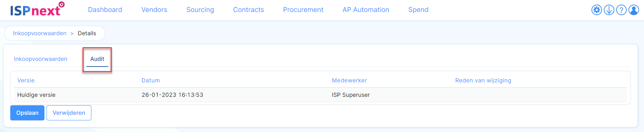This screenshot has height=132, width=644.
Task: Open the Procurement menu
Action: (x=303, y=10)
